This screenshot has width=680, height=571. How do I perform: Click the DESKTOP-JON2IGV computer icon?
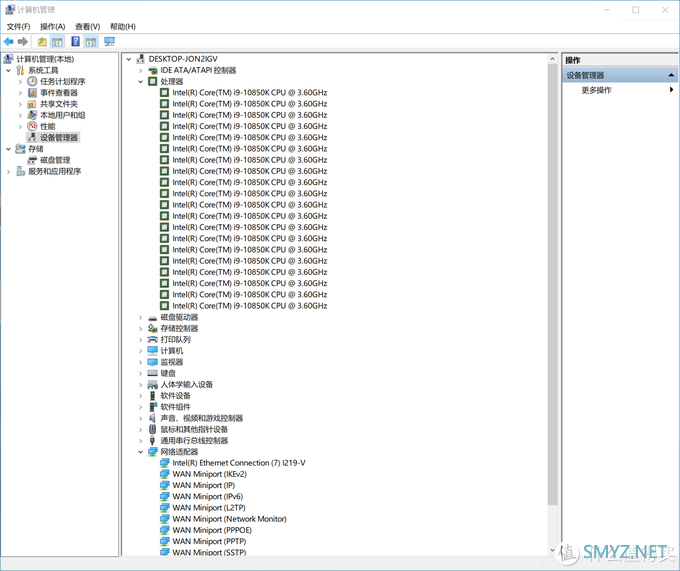click(x=141, y=59)
